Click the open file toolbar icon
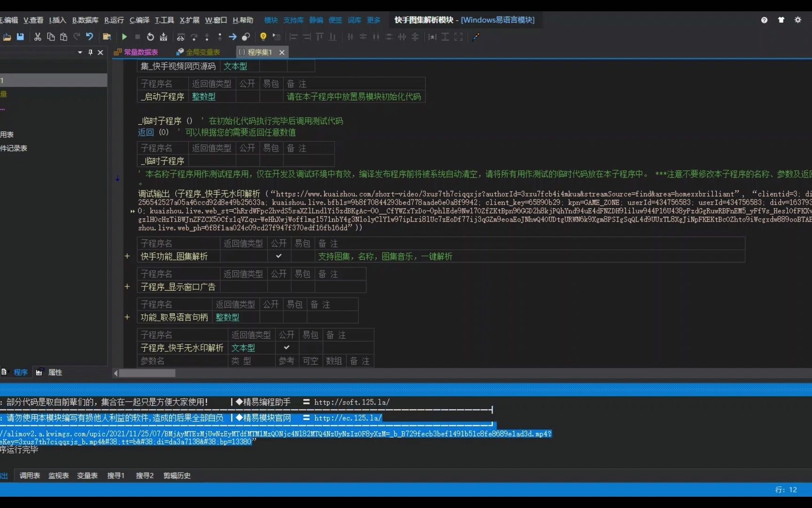The width and height of the screenshot is (812, 508). (7, 37)
